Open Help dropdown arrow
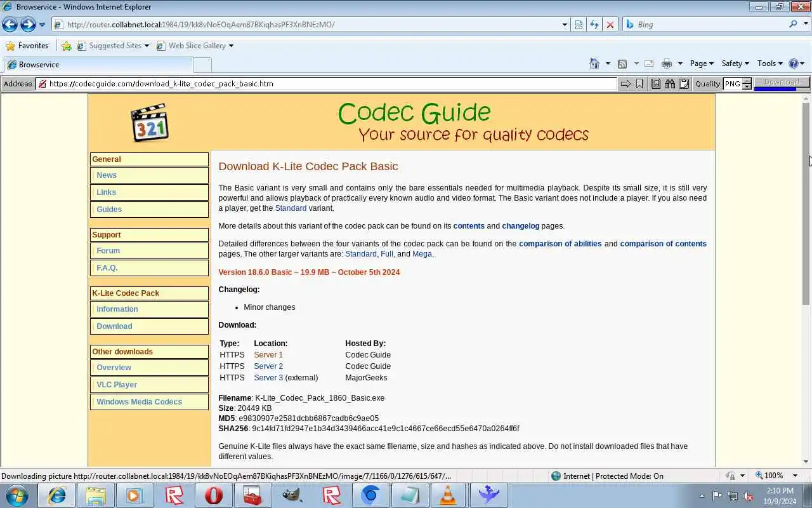The height and width of the screenshot is (508, 812). [x=802, y=63]
